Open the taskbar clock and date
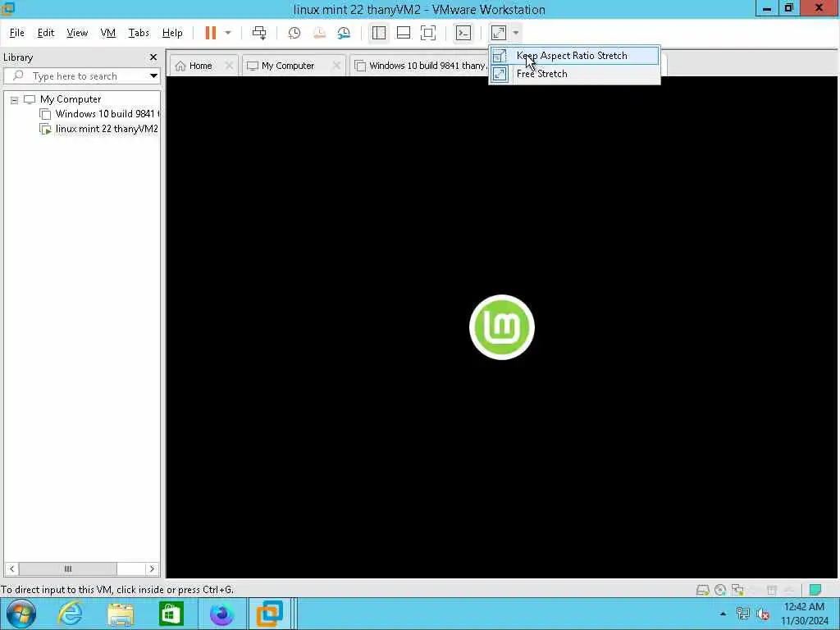 click(804, 614)
